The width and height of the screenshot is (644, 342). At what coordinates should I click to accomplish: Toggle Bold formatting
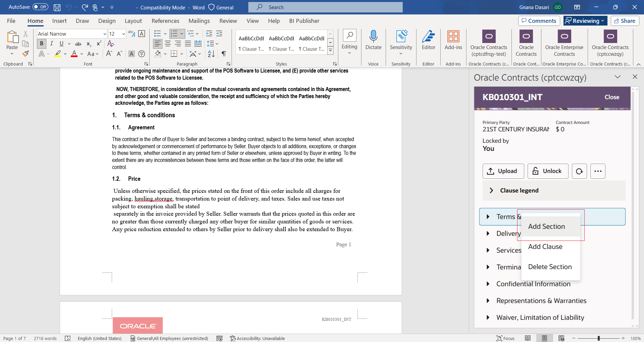click(42, 44)
